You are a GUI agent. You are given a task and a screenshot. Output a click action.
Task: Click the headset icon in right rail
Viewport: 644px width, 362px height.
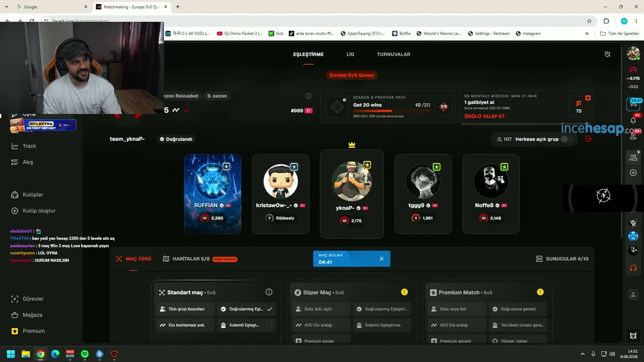tap(633, 268)
